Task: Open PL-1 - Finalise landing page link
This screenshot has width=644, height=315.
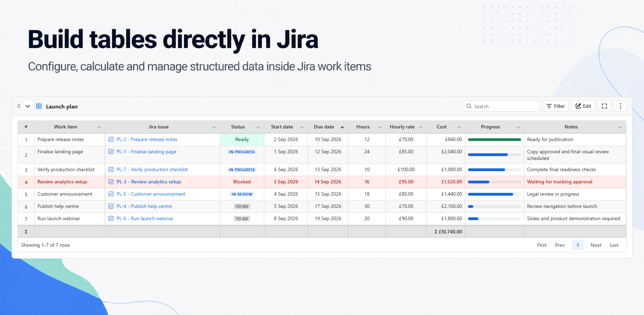Action: (146, 152)
